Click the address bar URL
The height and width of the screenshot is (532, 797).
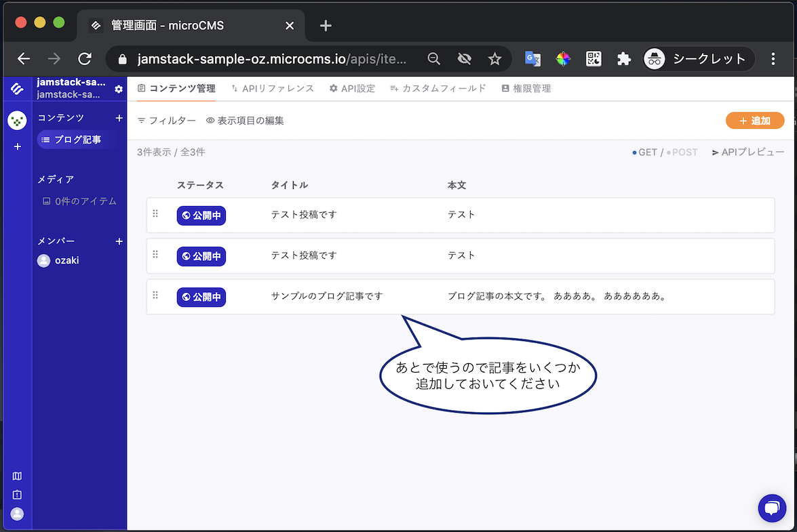coord(272,59)
